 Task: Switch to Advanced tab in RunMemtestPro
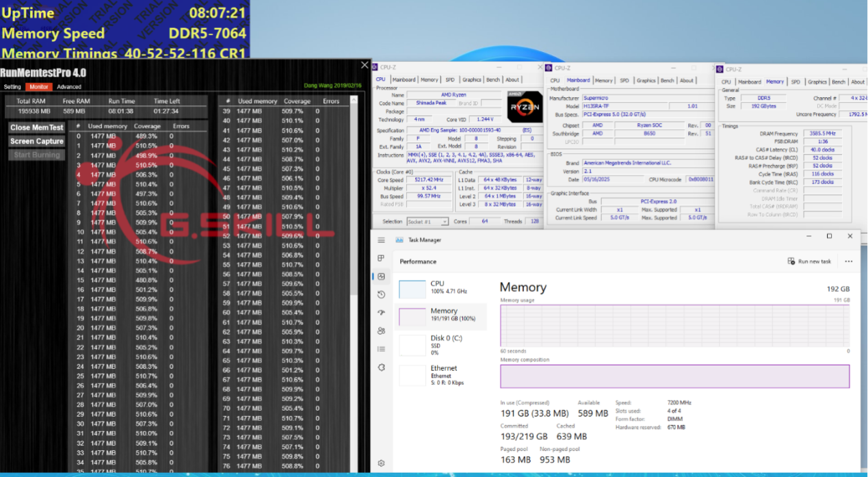[x=69, y=87]
